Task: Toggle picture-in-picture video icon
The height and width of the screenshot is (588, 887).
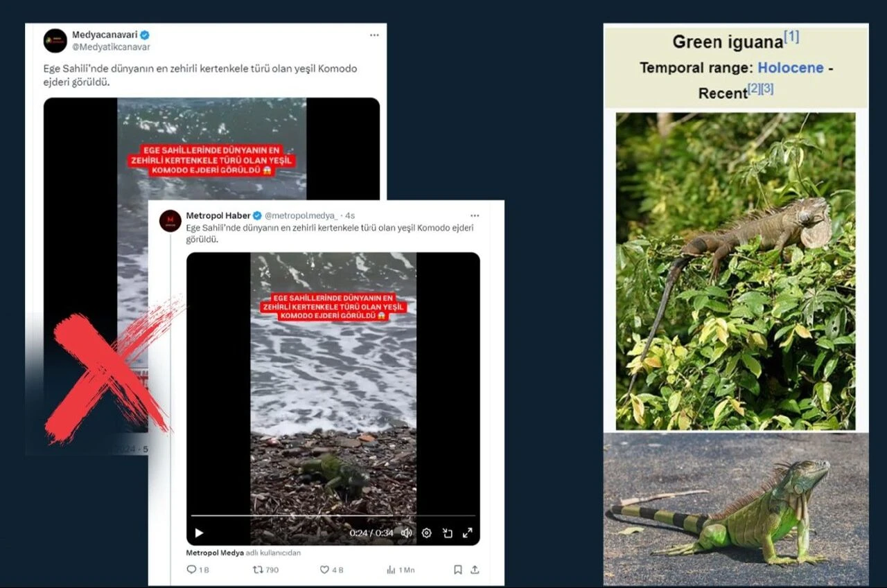Action: [448, 533]
